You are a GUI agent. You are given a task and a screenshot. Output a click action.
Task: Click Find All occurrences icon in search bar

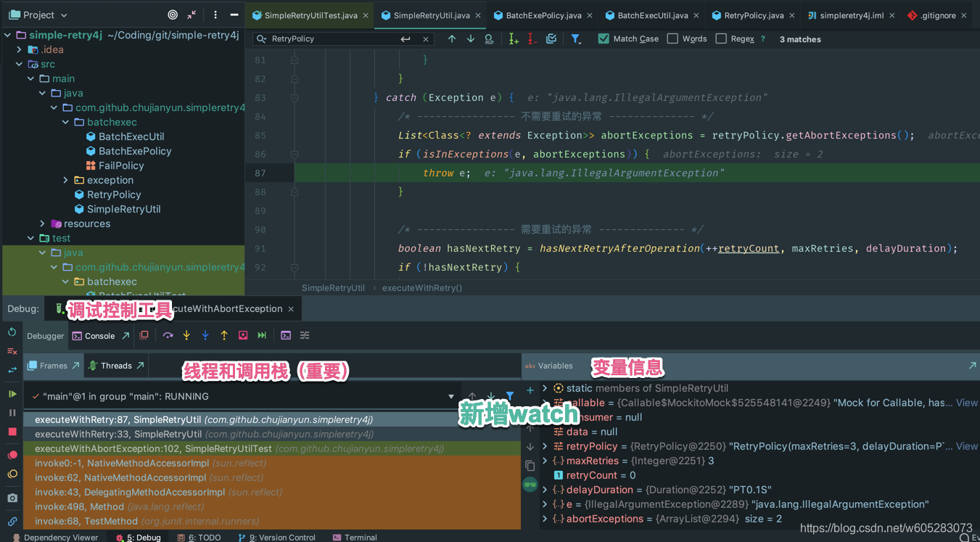point(490,39)
